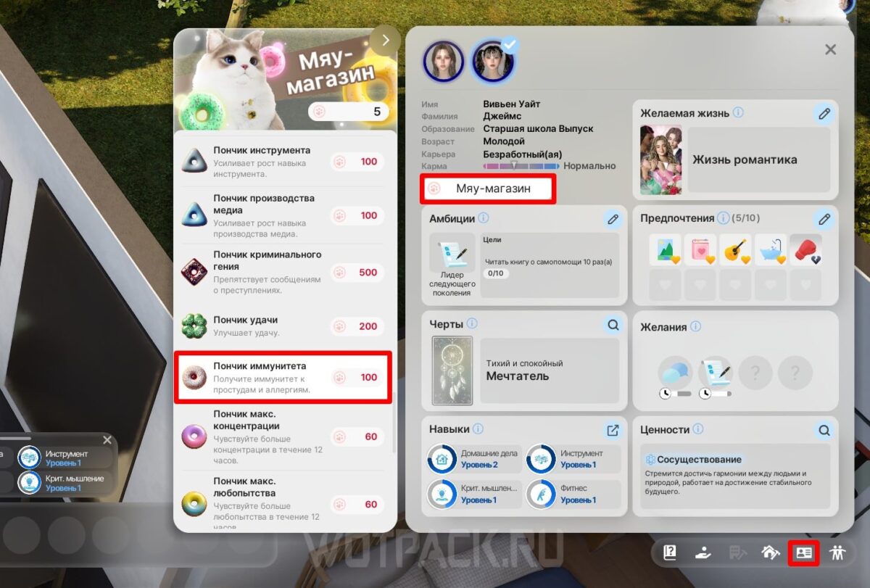
Task: Click the family silhouettes icon in bottom bar
Action: pos(838,553)
